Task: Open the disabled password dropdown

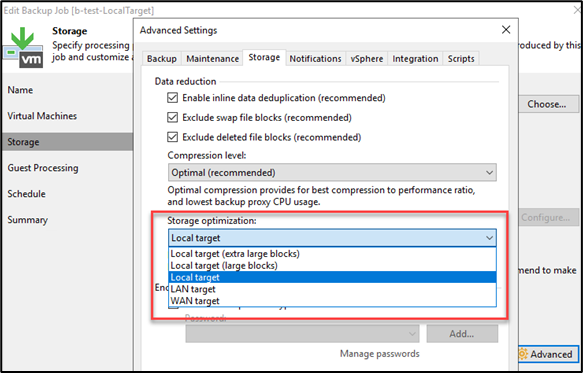Action: click(x=302, y=334)
